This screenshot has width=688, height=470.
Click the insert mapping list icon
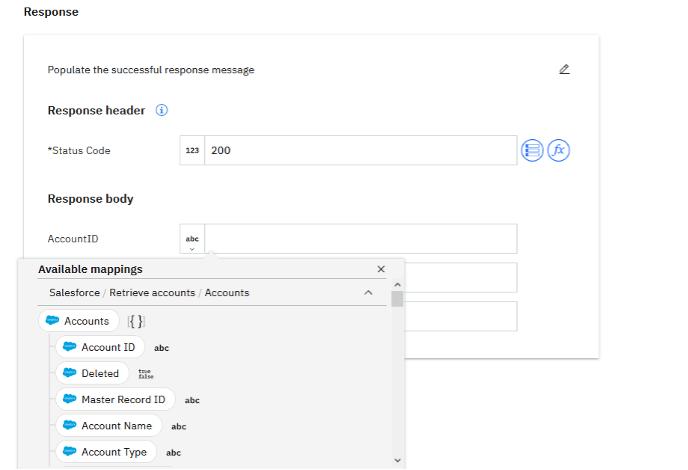(532, 150)
